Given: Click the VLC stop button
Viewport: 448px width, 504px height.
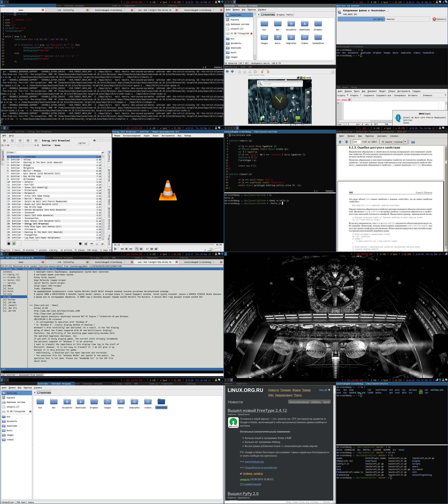Looking at the screenshot, I should pyautogui.click(x=126, y=249).
